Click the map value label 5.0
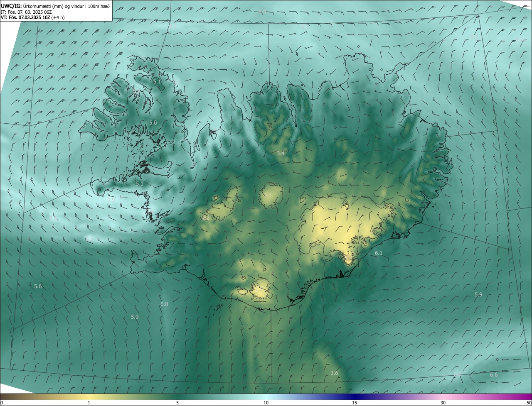Viewport: 532px width, 406px height. pyautogui.click(x=153, y=123)
